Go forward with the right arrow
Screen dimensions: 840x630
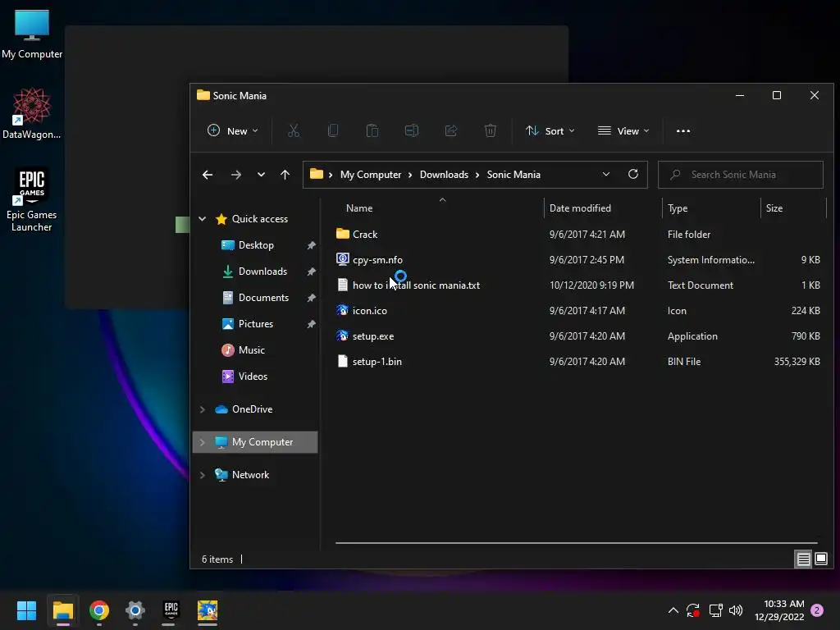tap(235, 175)
